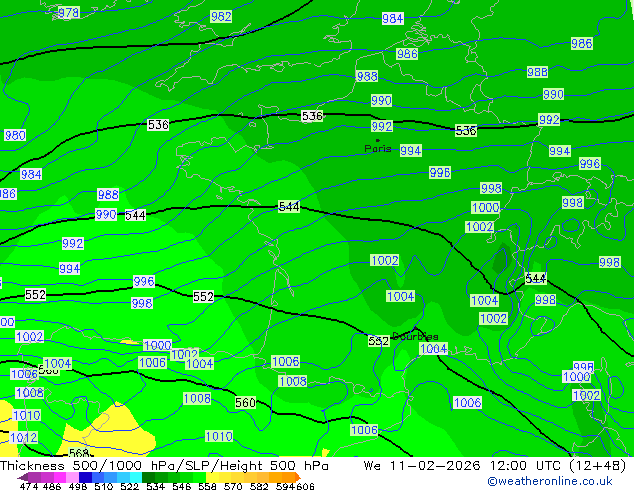Click the 994 label beside Paris
Image resolution: width=634 pixels, height=490 pixels.
coord(410,150)
